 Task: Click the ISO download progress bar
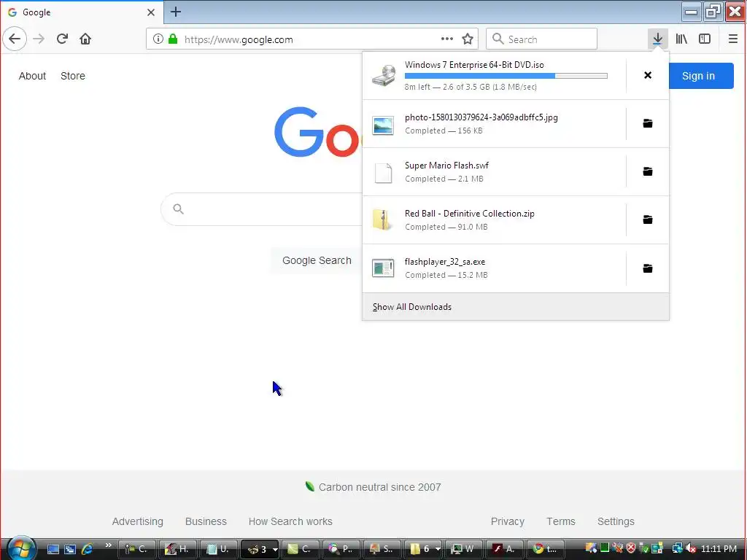(506, 76)
